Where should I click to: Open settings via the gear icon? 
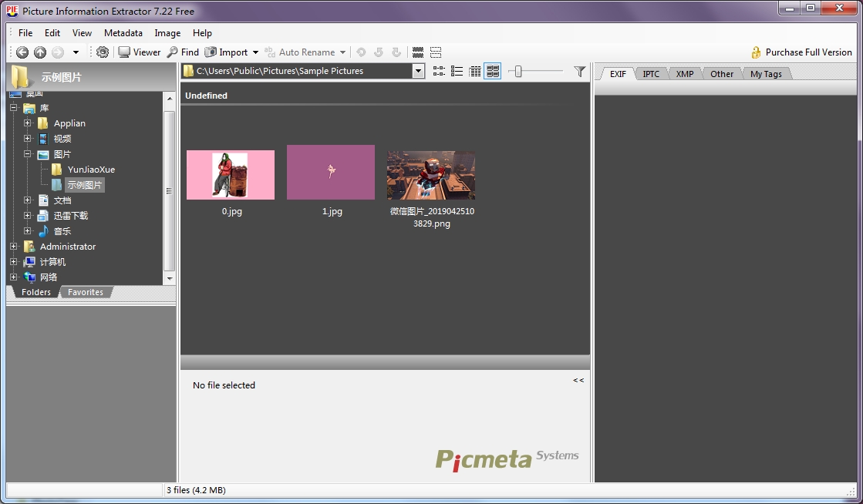(103, 52)
